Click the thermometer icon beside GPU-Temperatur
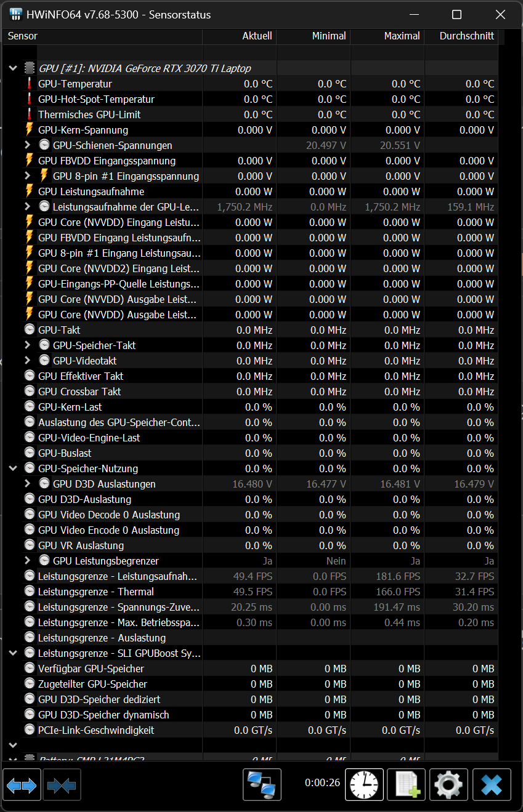 (29, 84)
